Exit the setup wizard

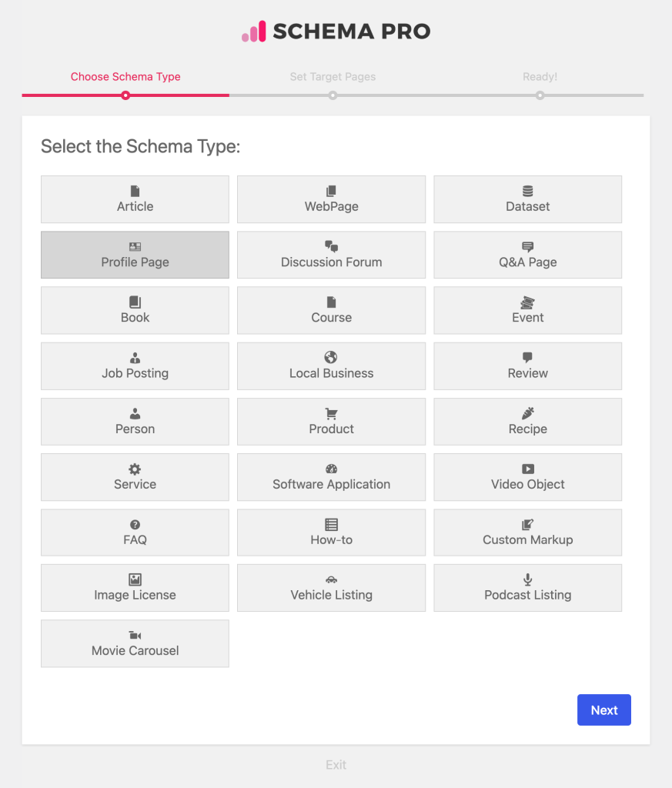[x=336, y=764]
